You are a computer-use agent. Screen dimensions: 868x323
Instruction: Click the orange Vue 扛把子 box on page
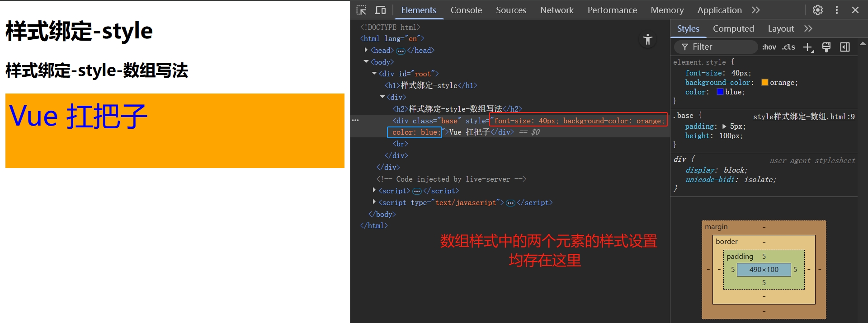coord(175,131)
